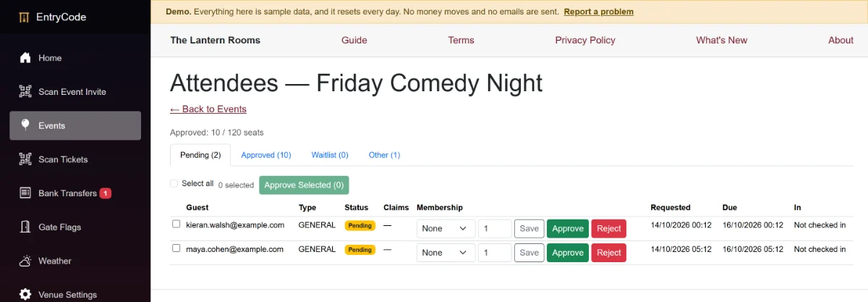Viewport: 868px width, 302px height.
Task: Open the Waitlist (0) tab
Action: click(330, 155)
